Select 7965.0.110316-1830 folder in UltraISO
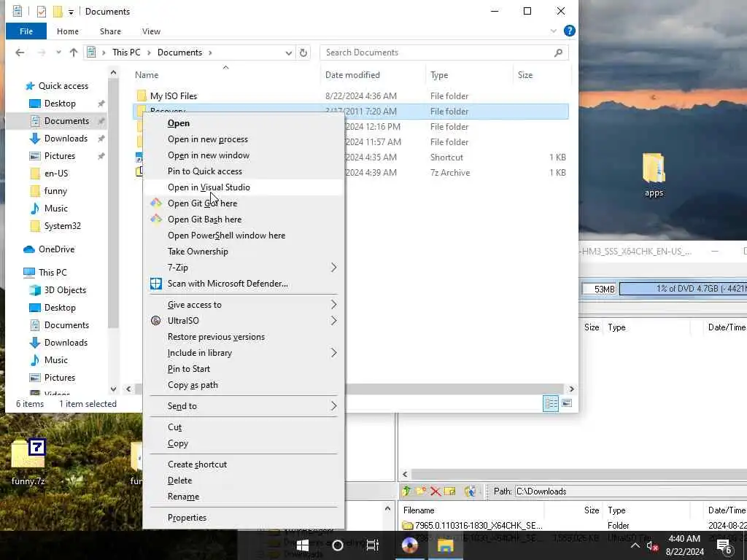 click(472, 525)
